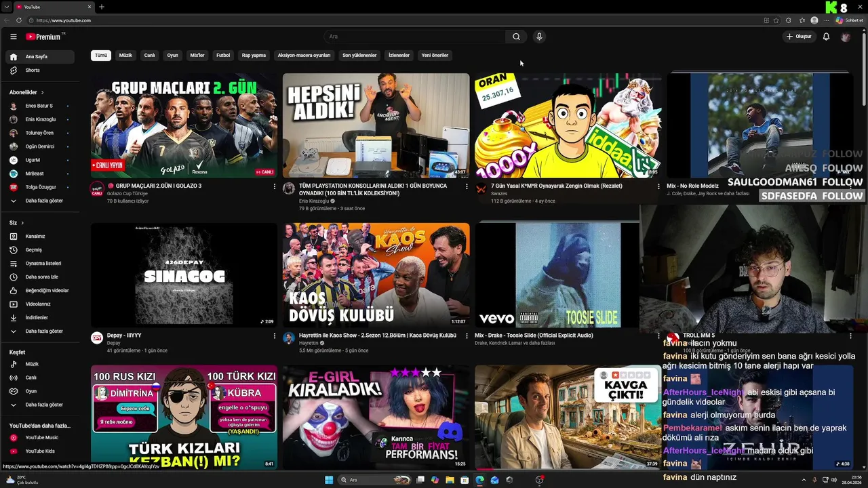Expand Daha fazla göster under Siz section
The image size is (868, 488).
[x=40, y=331]
